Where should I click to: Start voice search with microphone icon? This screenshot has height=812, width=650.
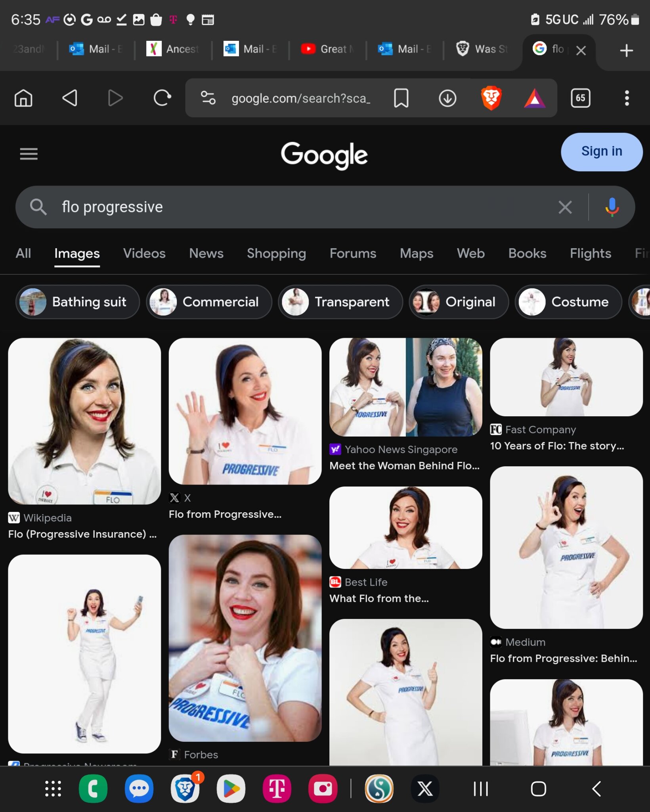tap(612, 207)
